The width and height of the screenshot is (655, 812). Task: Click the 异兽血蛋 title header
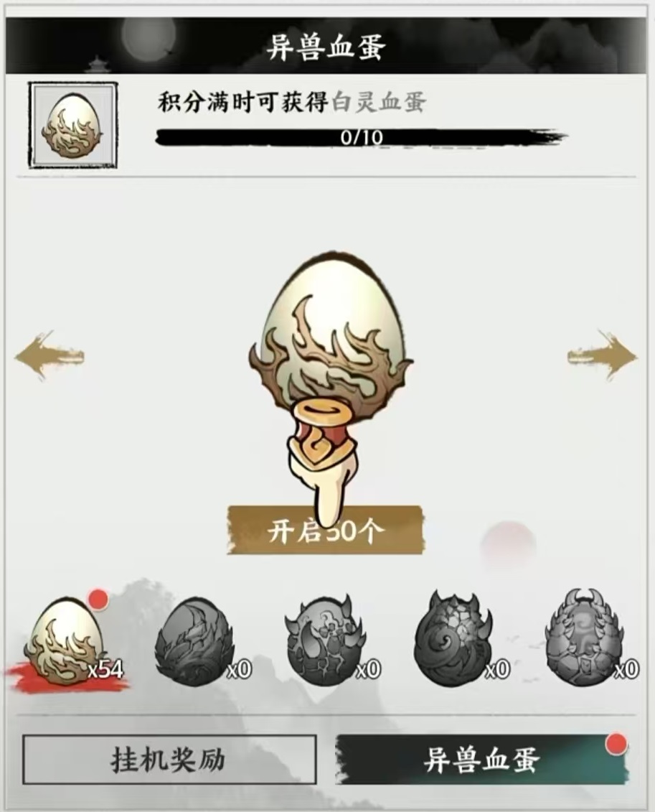[x=326, y=47]
